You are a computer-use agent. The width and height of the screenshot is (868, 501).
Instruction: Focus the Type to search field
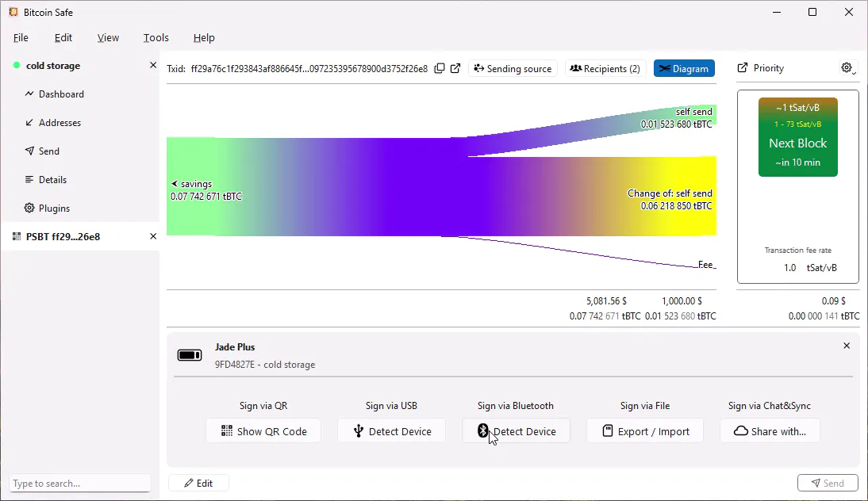click(79, 484)
